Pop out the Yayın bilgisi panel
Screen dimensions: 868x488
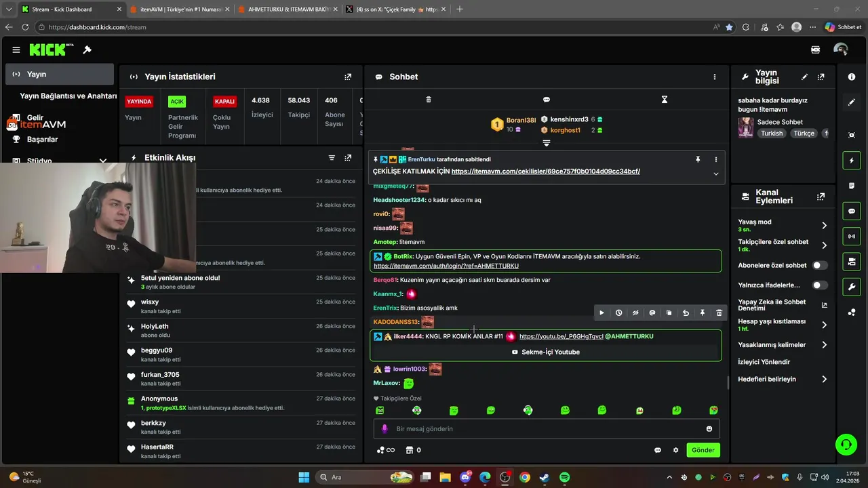coord(821,77)
